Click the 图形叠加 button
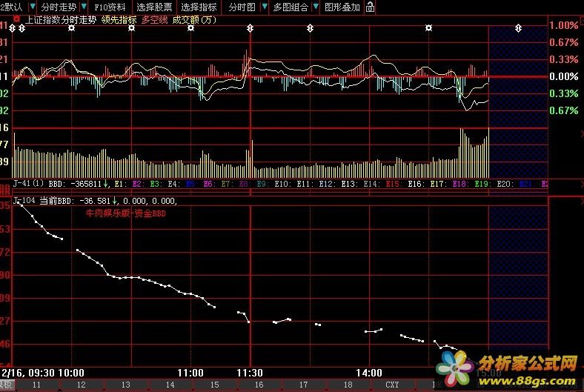Screen dimensions: 584x392 (x=342, y=7)
